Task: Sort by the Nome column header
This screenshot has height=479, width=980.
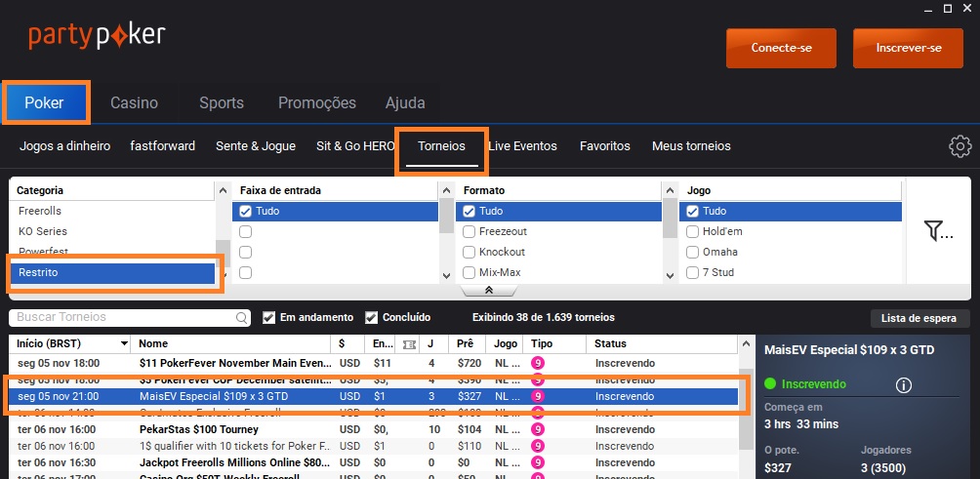Action: 232,343
